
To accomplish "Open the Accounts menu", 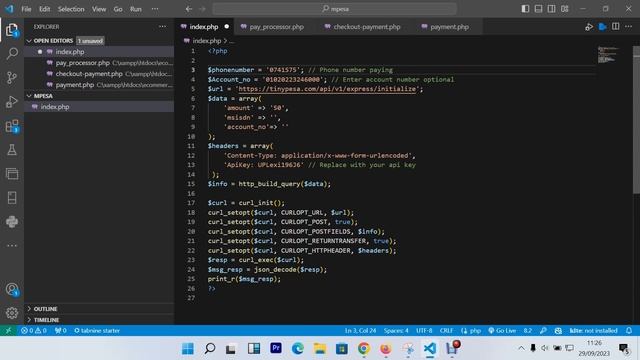I will tap(12, 289).
